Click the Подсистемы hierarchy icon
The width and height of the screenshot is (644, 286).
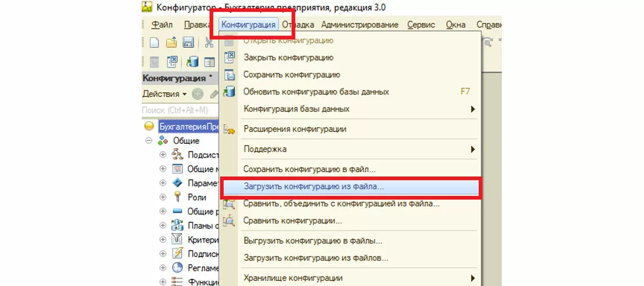click(x=178, y=155)
